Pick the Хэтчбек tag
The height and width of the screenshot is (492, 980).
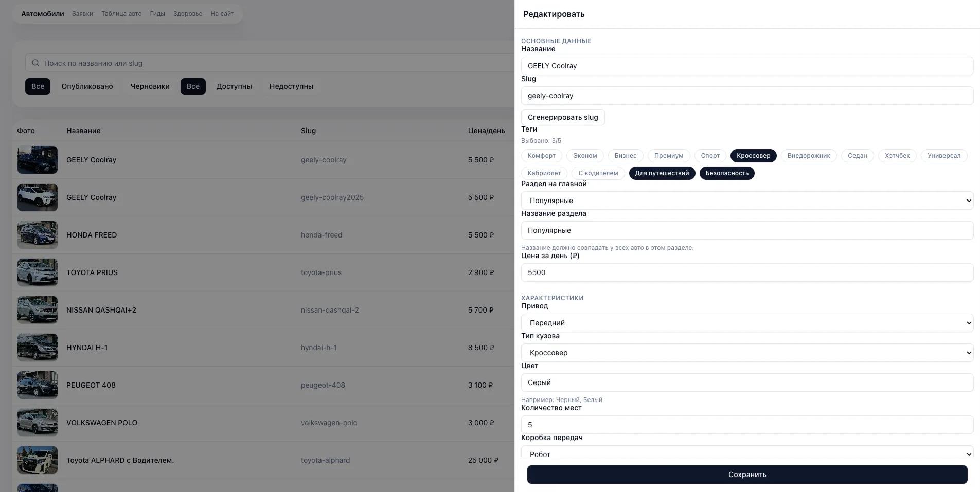point(897,156)
